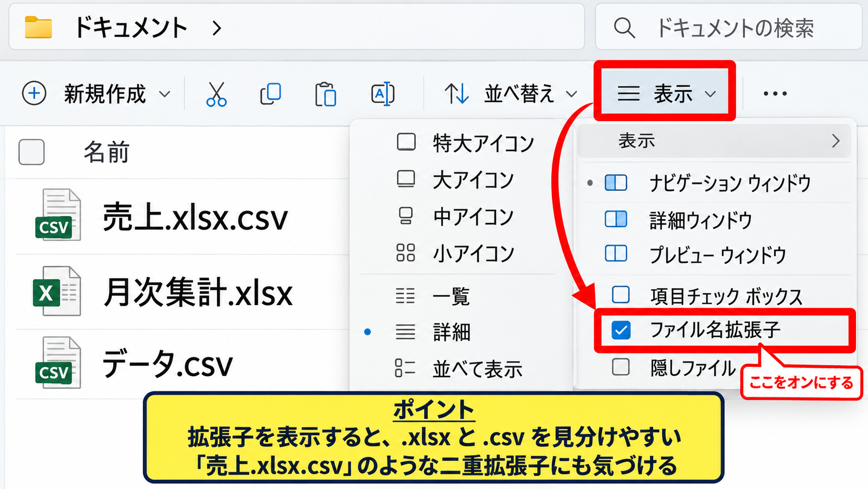
Task: Expand the 並べ替え dropdown arrow
Action: pos(572,94)
